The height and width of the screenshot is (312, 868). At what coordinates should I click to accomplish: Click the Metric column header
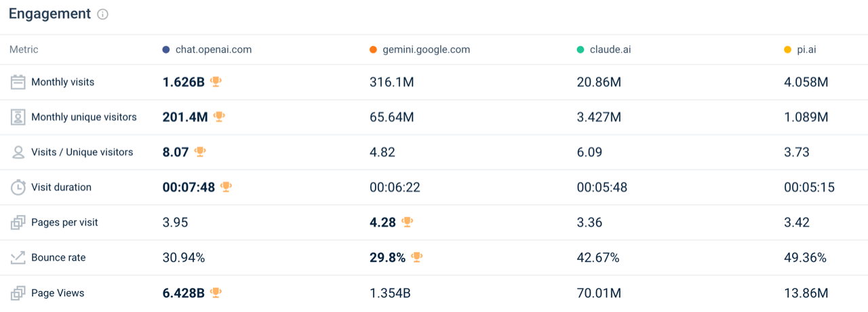(x=24, y=50)
